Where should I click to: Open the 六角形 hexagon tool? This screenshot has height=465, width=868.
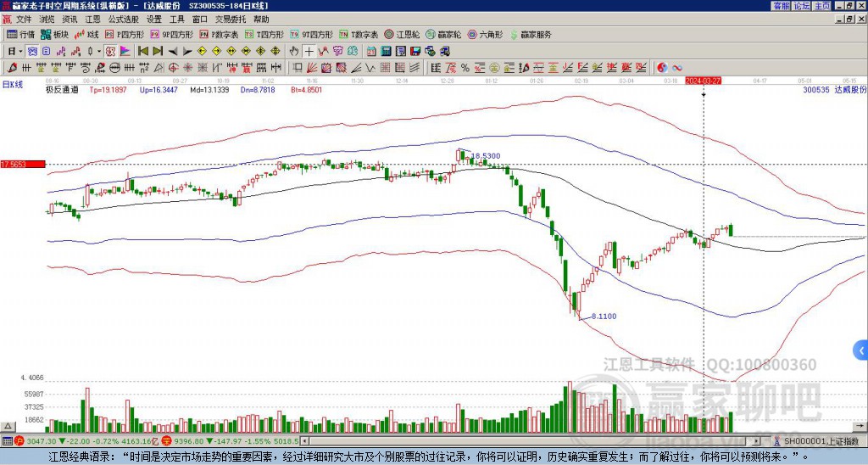(x=486, y=34)
